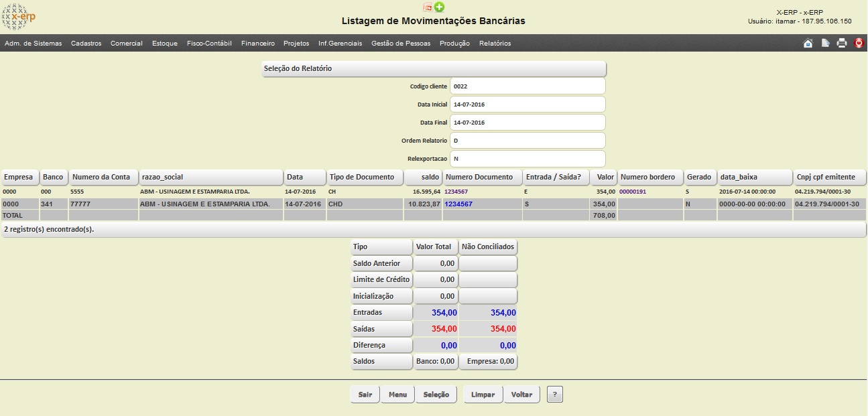This screenshot has width=868, height=416.
Task: Click the total value 708,00
Action: (x=605, y=216)
